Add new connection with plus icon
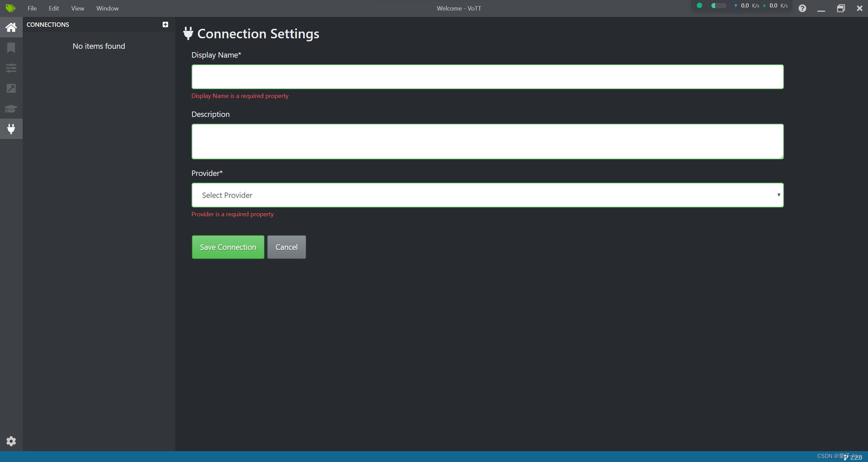868x462 pixels. (165, 24)
